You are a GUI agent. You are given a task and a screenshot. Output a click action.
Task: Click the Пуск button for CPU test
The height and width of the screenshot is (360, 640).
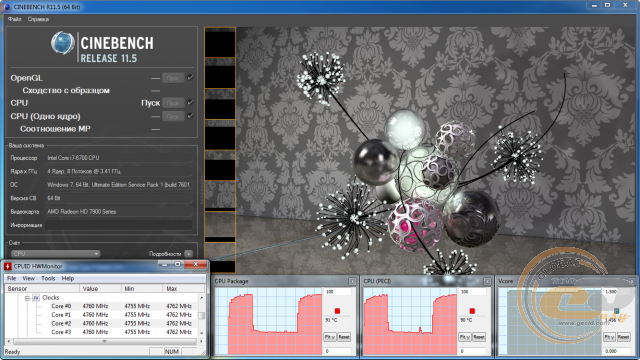[173, 103]
